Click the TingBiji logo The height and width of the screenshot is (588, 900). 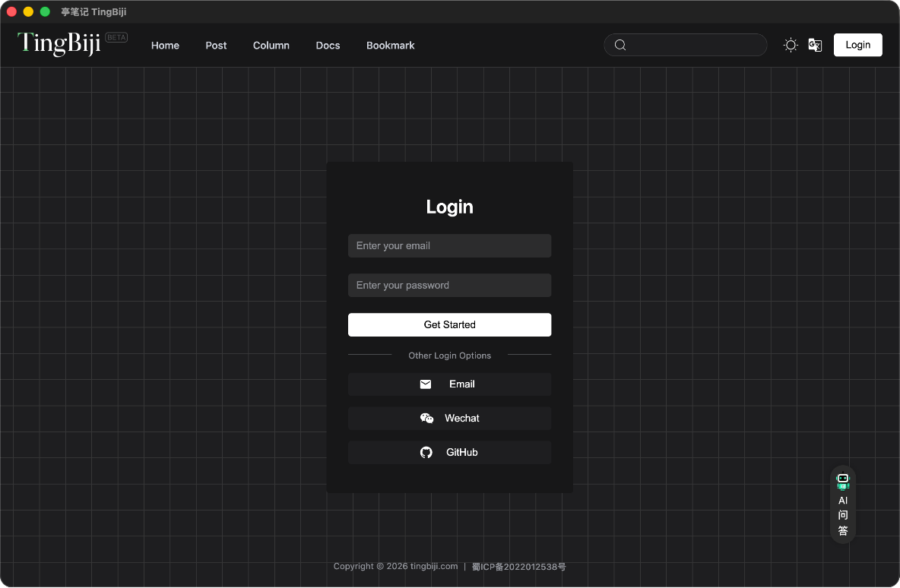coord(59,44)
